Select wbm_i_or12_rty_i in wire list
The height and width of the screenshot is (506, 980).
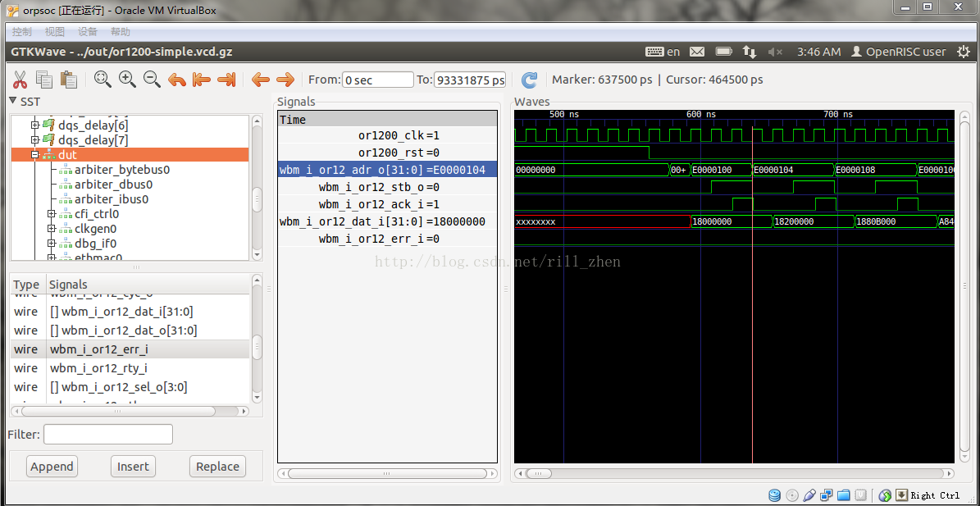coord(130,368)
